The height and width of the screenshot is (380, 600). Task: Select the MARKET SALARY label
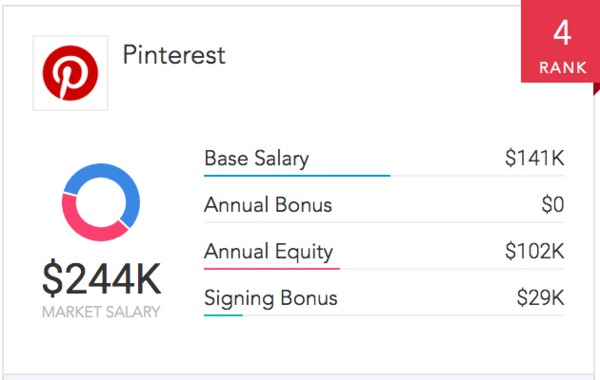(x=101, y=312)
